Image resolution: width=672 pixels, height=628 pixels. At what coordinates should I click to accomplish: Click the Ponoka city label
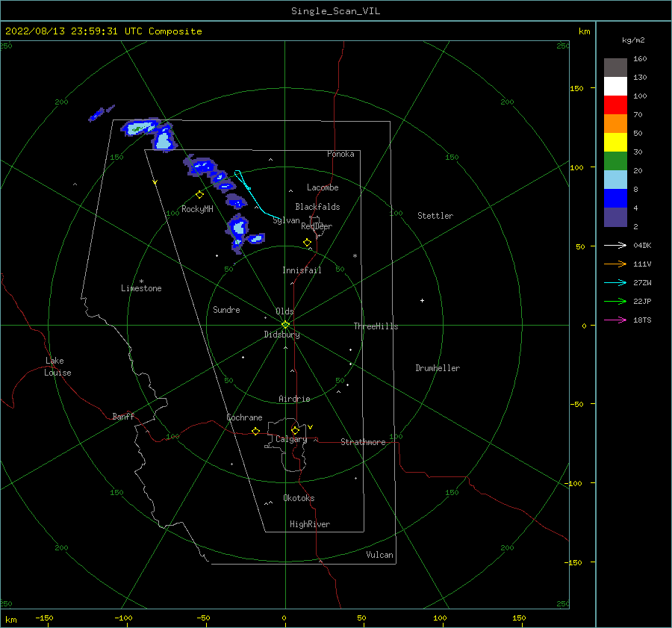tap(340, 154)
